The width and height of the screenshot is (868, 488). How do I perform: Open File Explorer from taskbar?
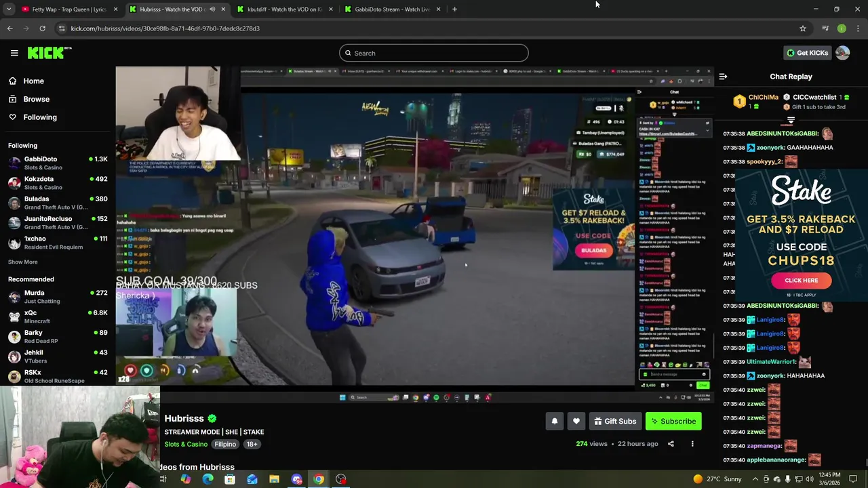274,479
